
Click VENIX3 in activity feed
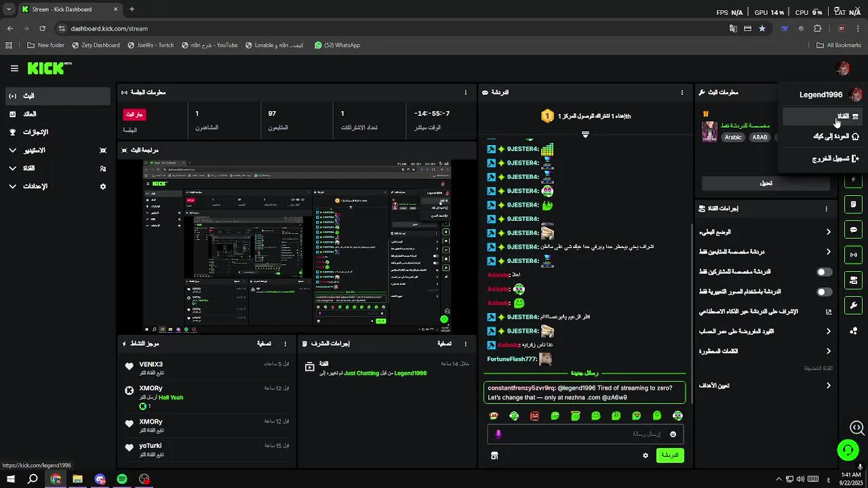click(151, 365)
